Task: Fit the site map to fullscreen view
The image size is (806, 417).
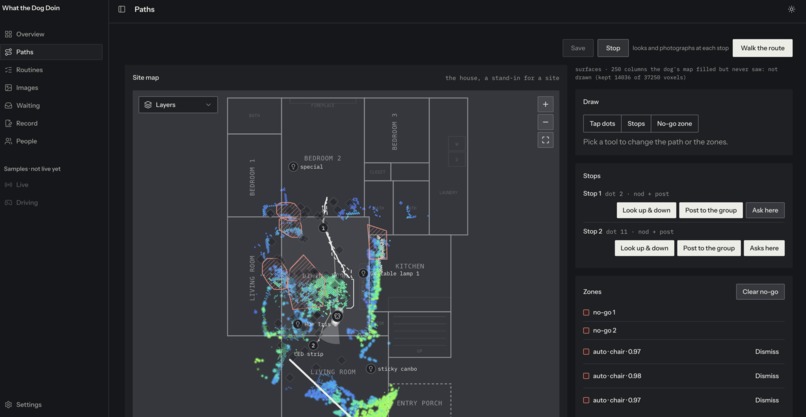Action: coord(545,140)
